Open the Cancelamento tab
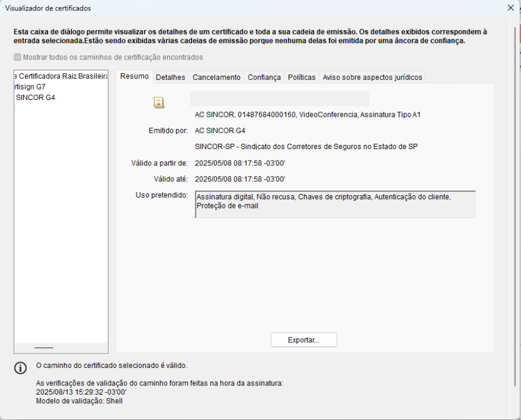Screen dimensions: 521x420 216,77
